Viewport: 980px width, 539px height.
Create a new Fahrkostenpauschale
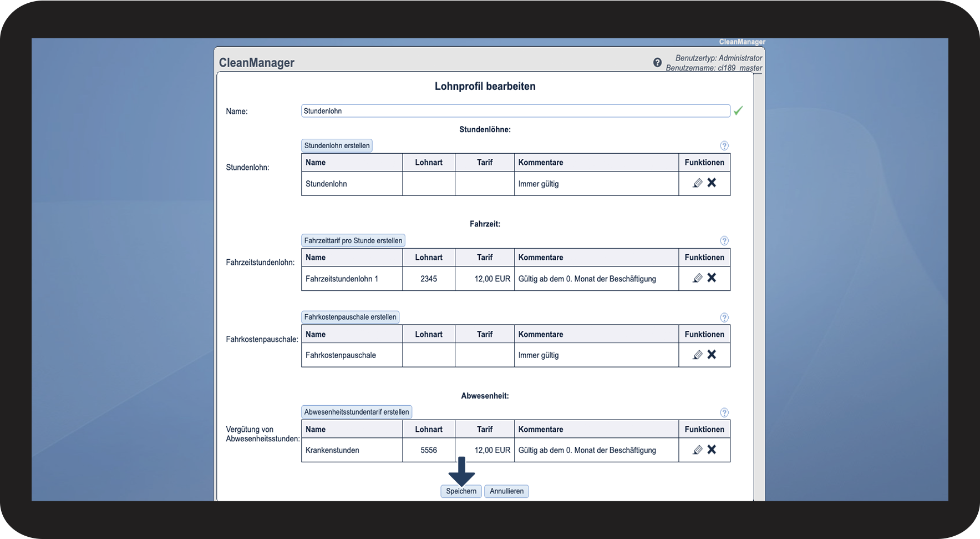coord(350,317)
